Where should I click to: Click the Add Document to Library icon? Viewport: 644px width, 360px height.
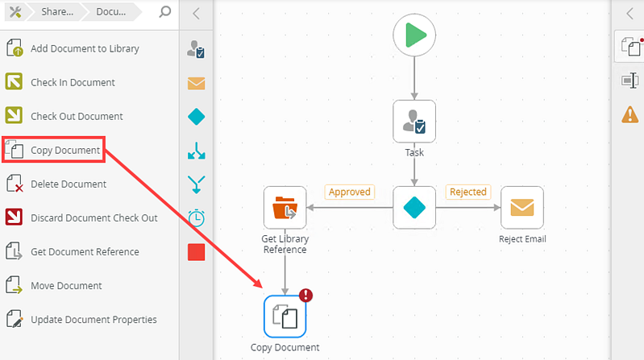click(15, 48)
